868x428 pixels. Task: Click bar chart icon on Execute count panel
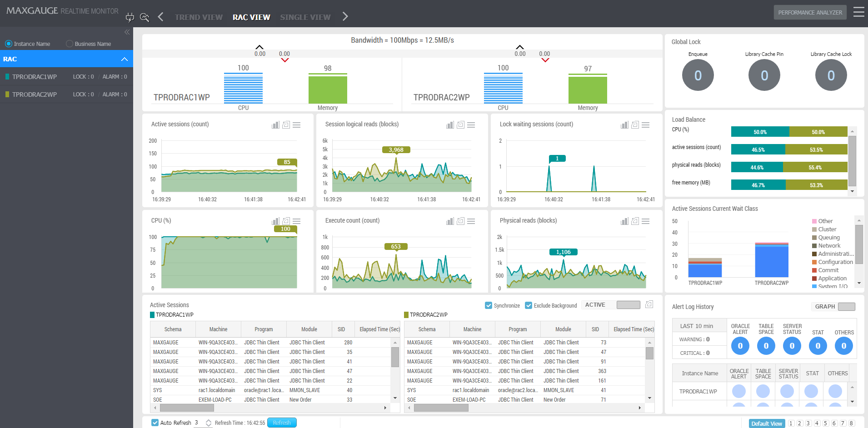pyautogui.click(x=450, y=221)
